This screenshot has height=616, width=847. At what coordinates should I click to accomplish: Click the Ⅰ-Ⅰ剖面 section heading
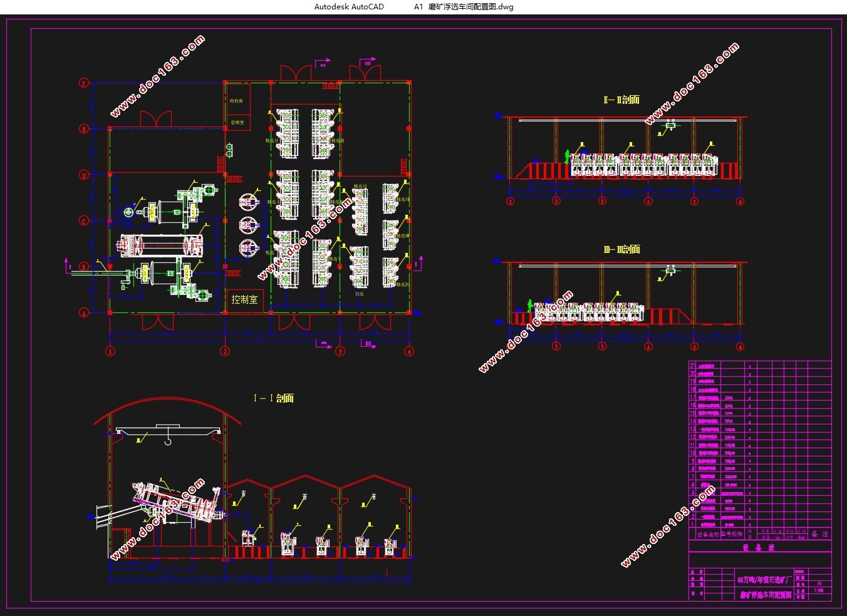(x=273, y=398)
